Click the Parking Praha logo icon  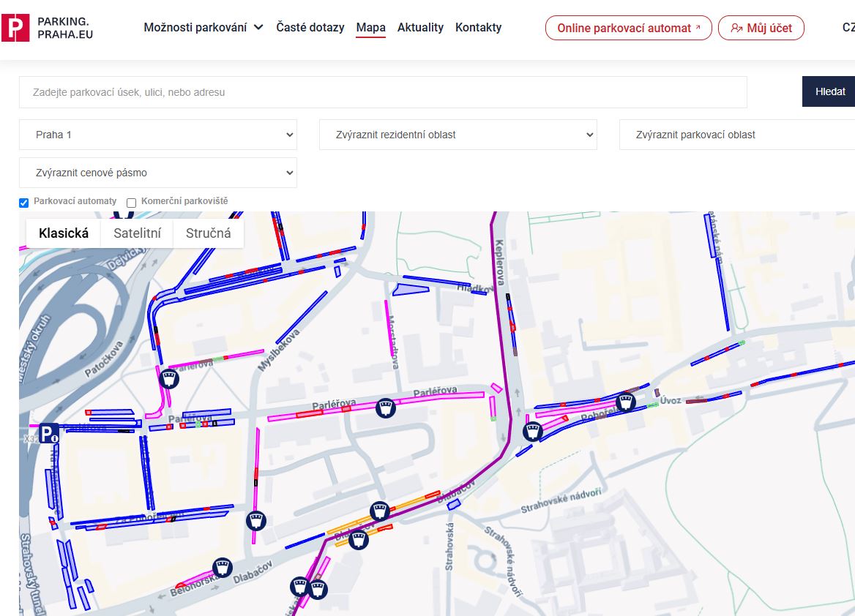[15, 28]
